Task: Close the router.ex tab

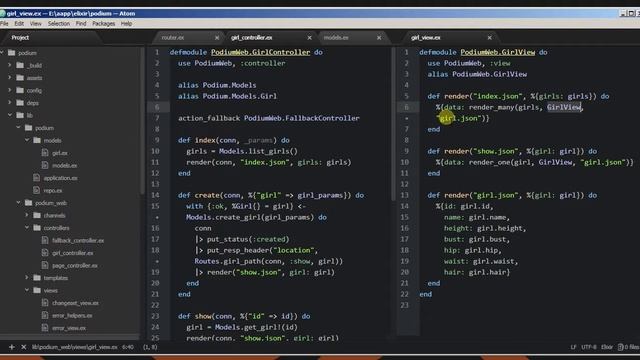Action: 217,38
